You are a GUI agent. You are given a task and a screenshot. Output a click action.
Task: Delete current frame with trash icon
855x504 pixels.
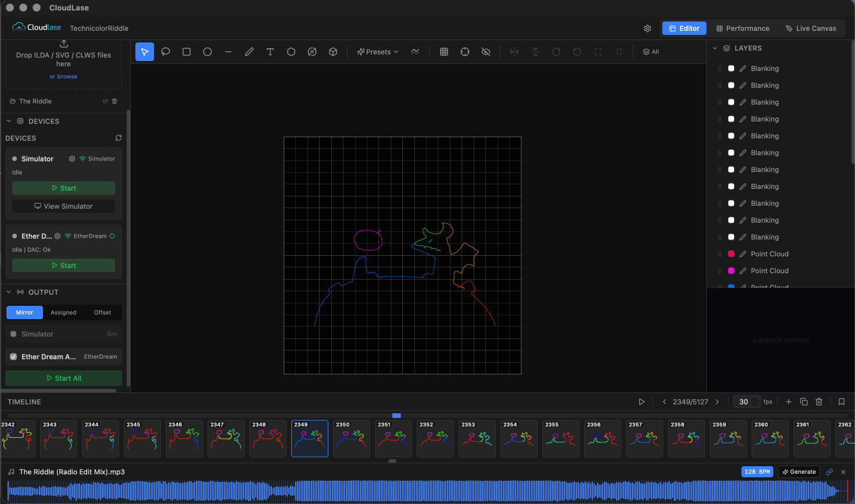click(819, 402)
